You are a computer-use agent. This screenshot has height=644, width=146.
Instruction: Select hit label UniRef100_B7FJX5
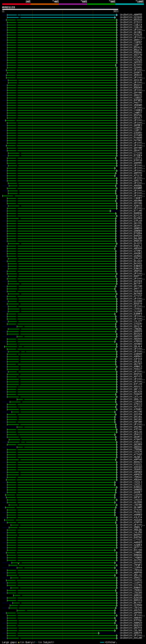[131, 384]
